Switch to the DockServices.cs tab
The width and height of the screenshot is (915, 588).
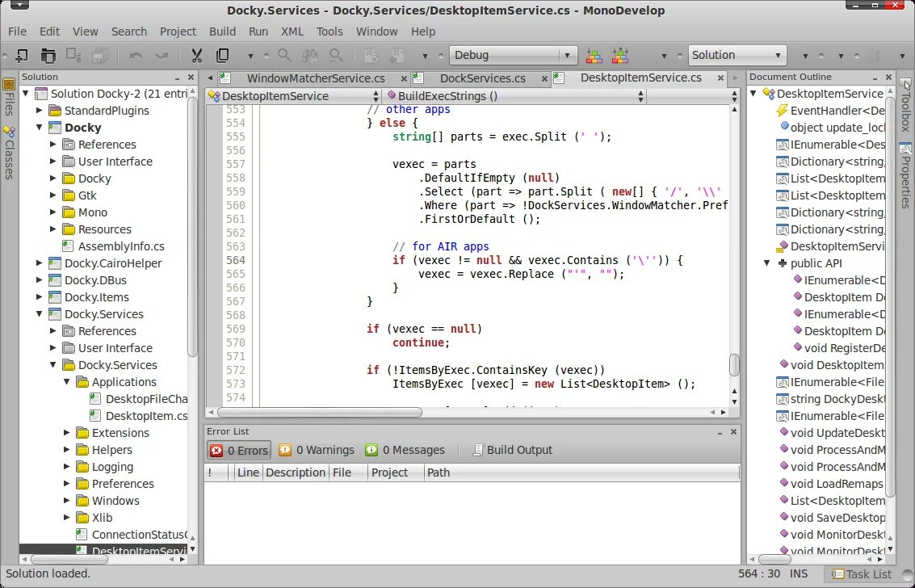coord(482,78)
